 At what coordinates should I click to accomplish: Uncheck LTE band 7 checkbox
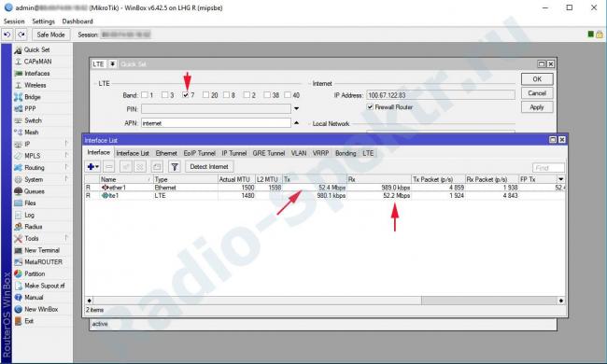pyautogui.click(x=186, y=95)
